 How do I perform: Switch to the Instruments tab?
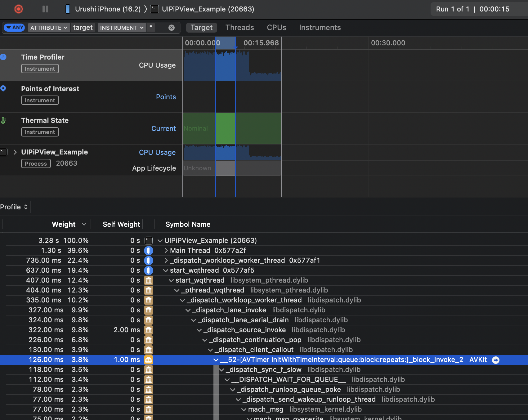tap(320, 28)
